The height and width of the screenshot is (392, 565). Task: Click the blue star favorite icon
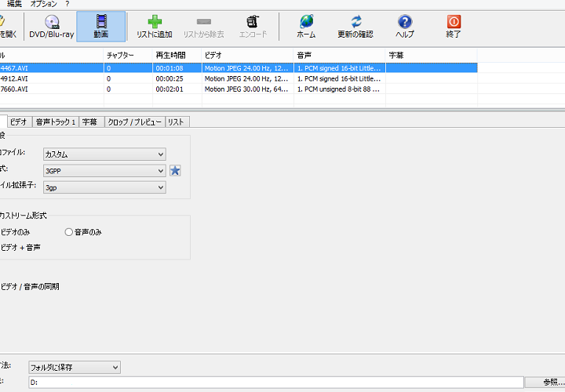[176, 171]
